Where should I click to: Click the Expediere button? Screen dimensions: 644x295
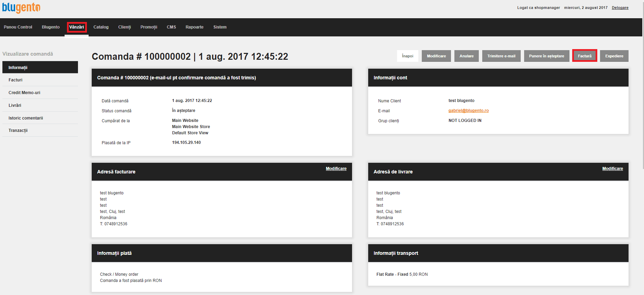click(614, 56)
